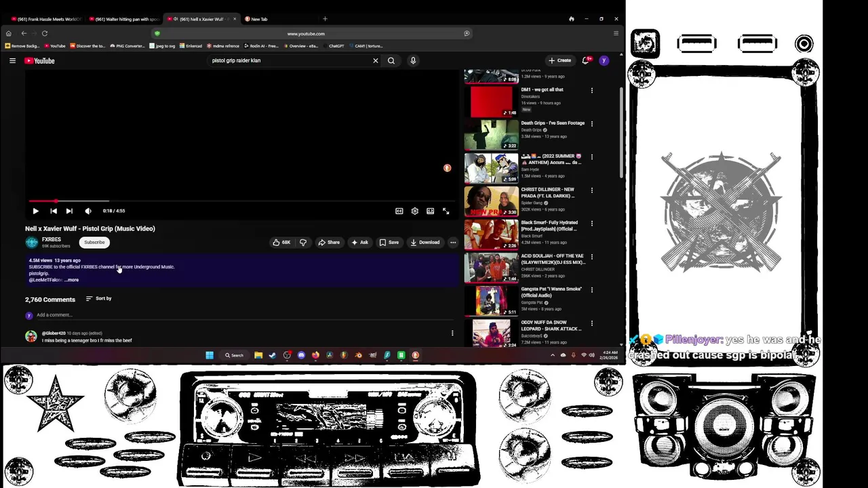
Task: Open options for Death Grips I've Seen Footage
Action: click(x=592, y=123)
